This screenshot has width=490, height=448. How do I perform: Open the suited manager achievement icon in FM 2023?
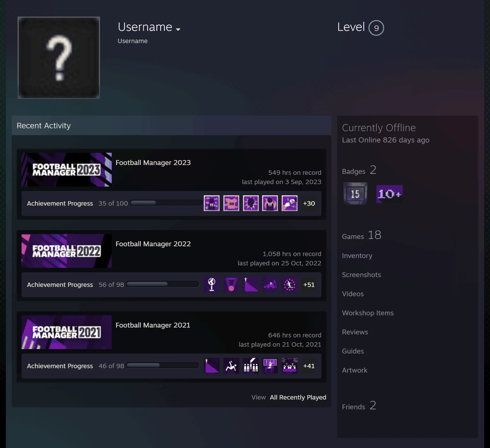click(x=270, y=203)
